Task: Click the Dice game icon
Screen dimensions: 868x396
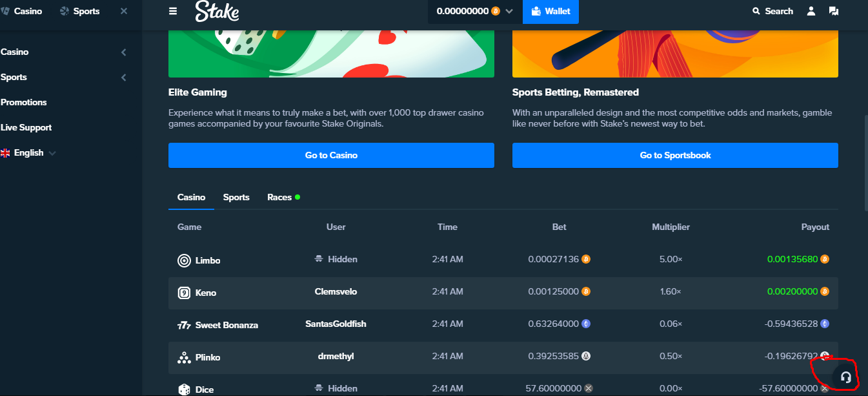Action: (x=184, y=390)
